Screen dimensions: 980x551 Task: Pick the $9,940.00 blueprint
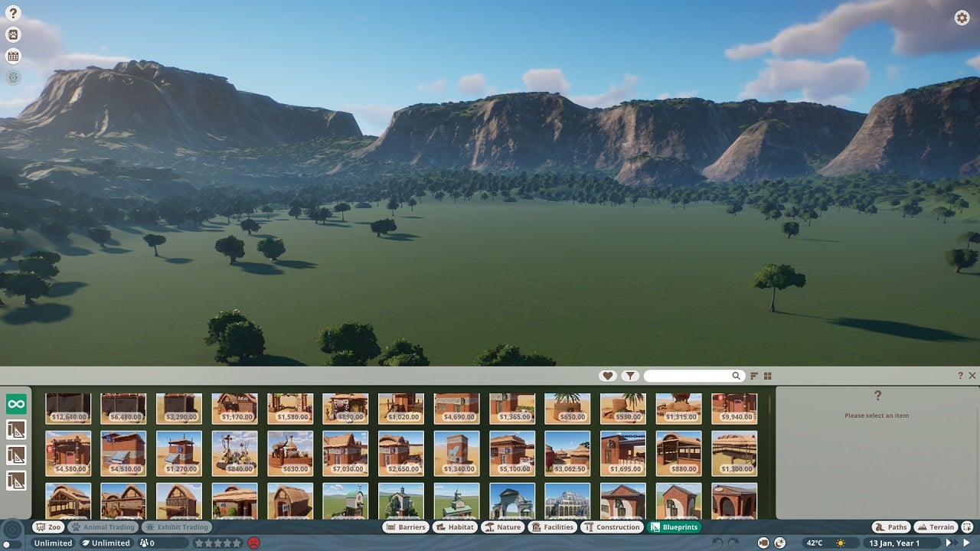734,409
